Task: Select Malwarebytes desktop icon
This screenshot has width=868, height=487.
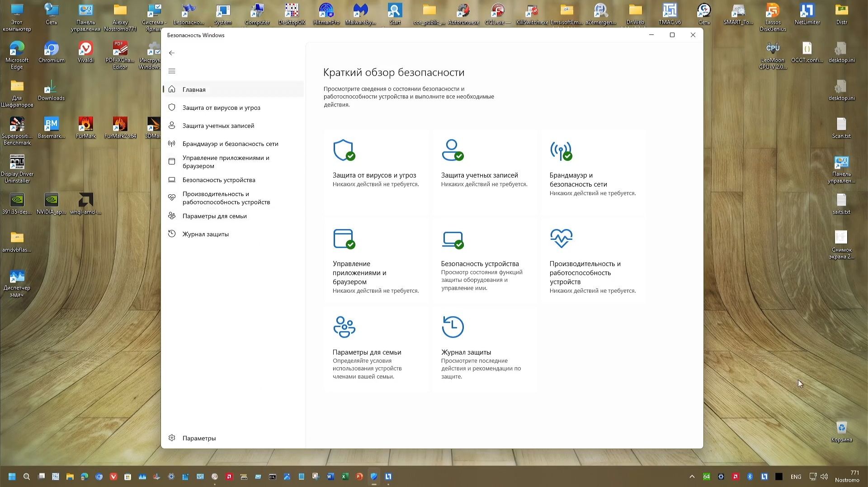Action: point(360,14)
